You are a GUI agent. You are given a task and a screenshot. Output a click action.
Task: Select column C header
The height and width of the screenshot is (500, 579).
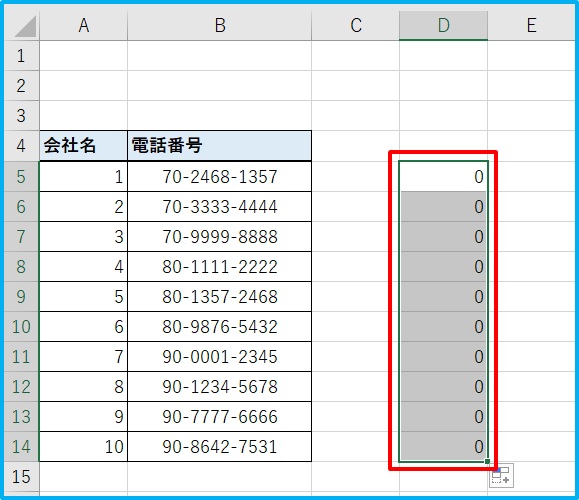356,25
